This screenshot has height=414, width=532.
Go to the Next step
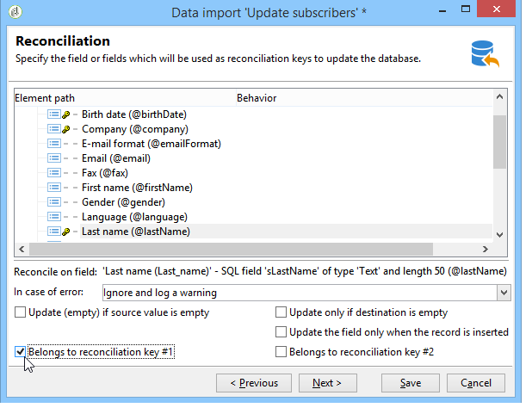click(x=326, y=383)
